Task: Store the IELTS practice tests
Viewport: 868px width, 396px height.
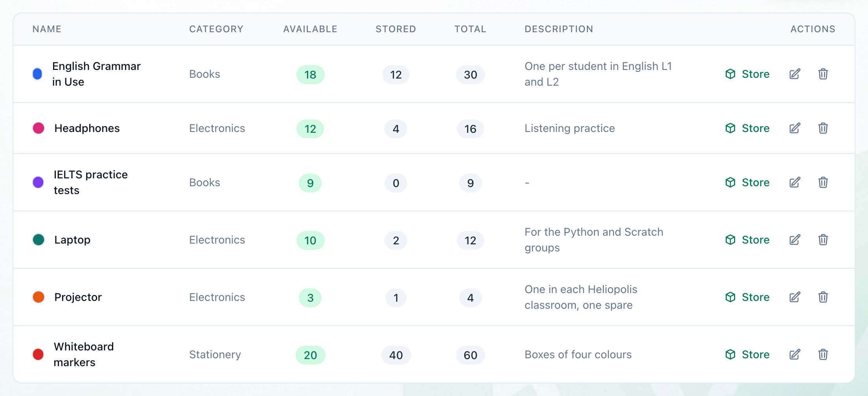Action: [747, 182]
